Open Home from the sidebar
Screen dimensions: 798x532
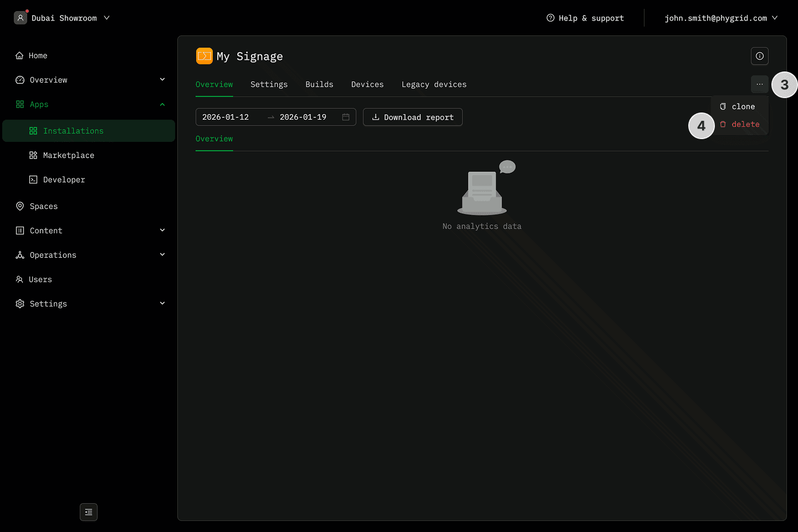coord(38,55)
